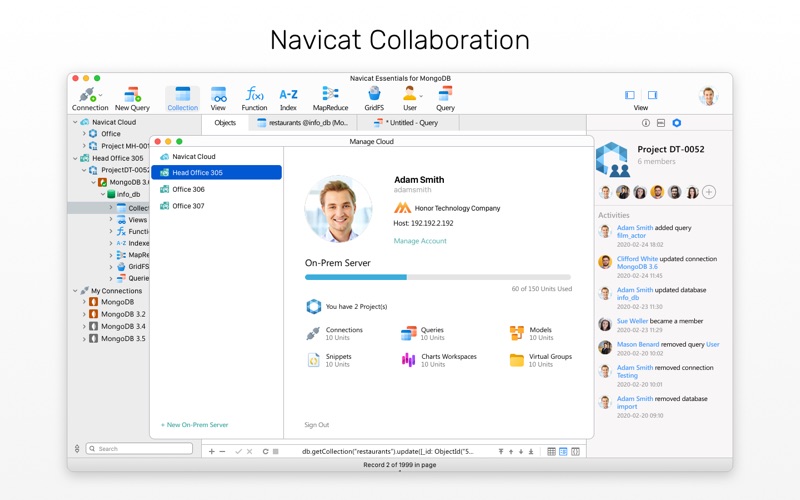The height and width of the screenshot is (500, 800).
Task: Apply changes with the checkmark icon
Action: (238, 452)
